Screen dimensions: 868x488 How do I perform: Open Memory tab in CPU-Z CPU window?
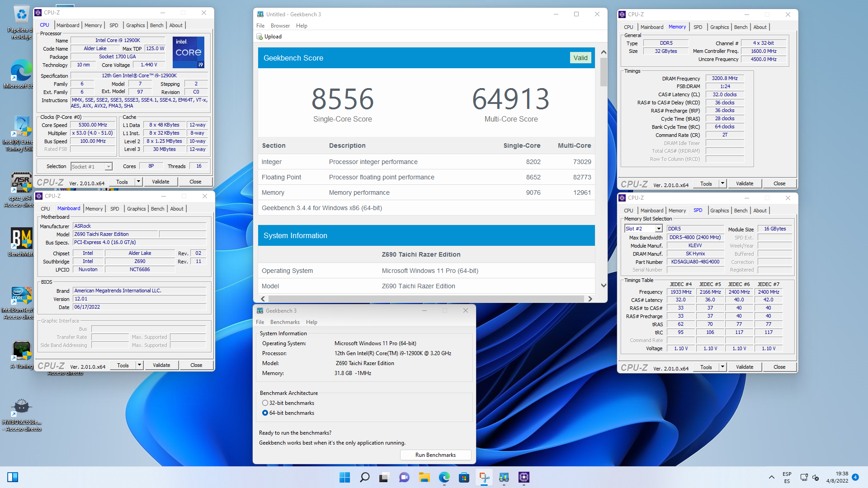93,25
